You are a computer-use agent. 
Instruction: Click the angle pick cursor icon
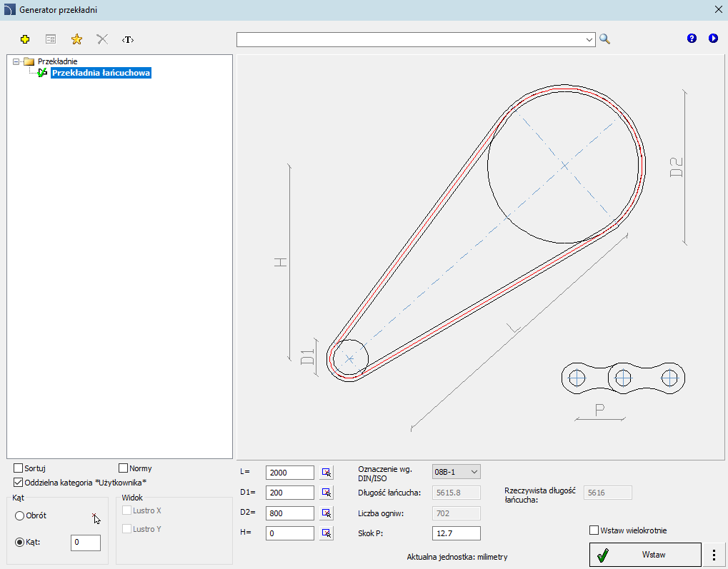point(96,518)
